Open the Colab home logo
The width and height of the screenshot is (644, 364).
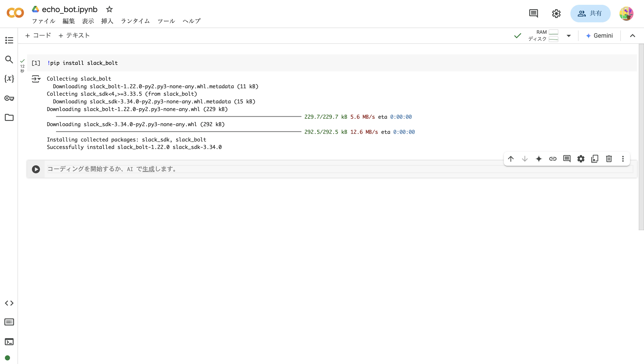(15, 13)
